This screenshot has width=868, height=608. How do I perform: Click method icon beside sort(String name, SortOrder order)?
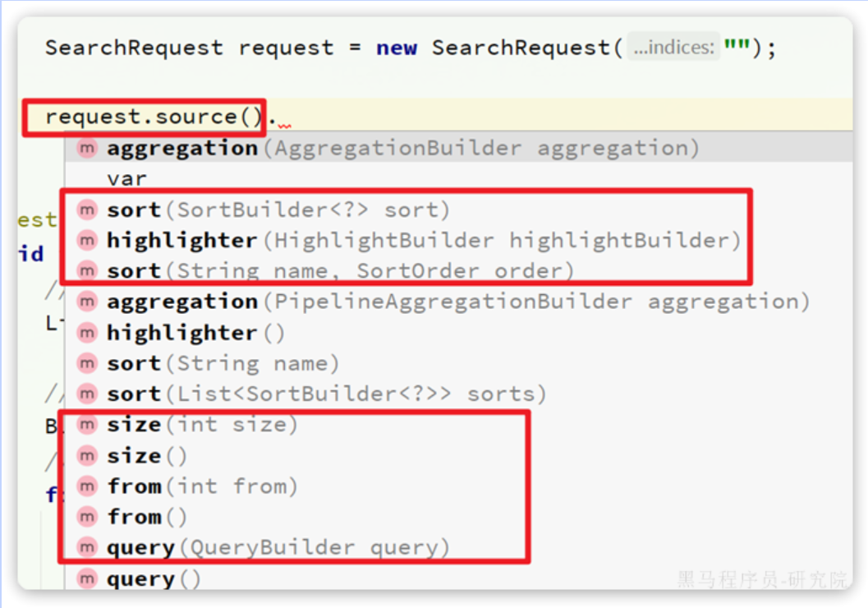pos(86,271)
